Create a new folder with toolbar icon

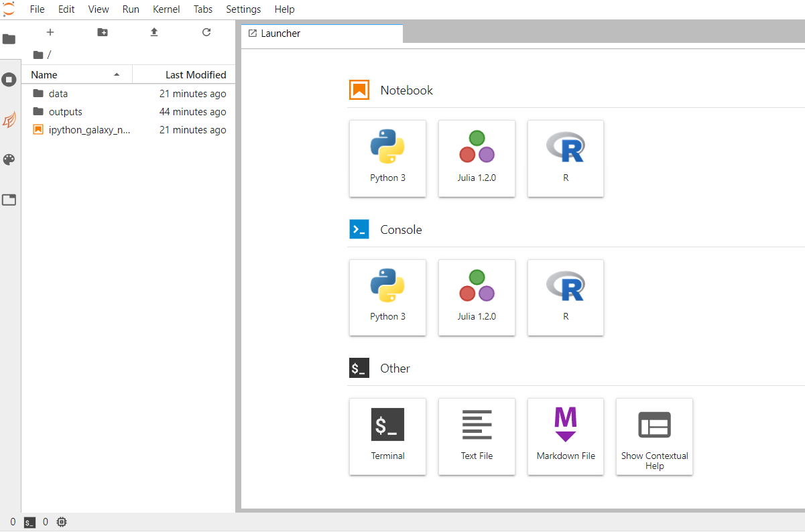102,32
